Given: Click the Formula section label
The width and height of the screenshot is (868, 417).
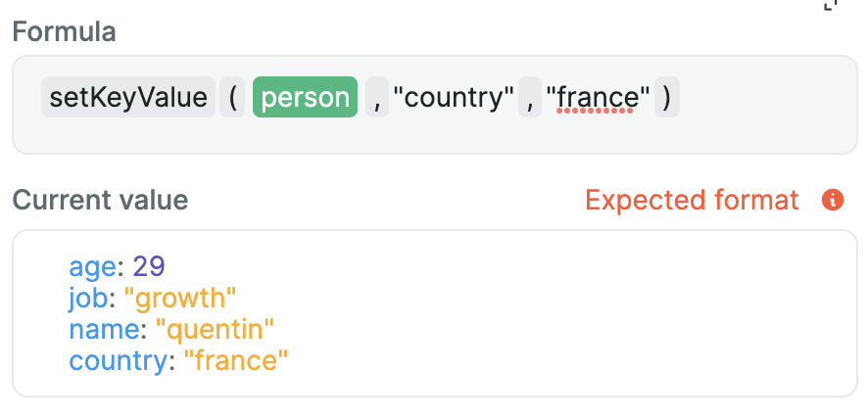Looking at the screenshot, I should coord(64,31).
